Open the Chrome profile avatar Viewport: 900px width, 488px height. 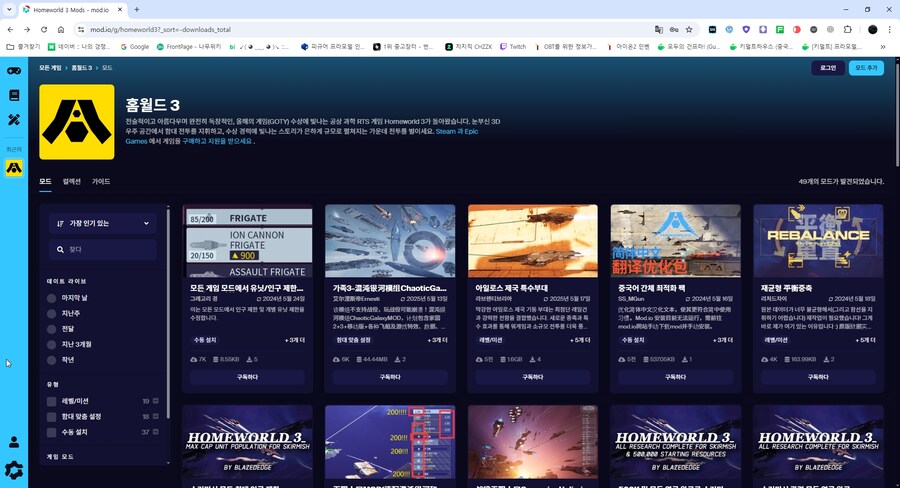(872, 29)
